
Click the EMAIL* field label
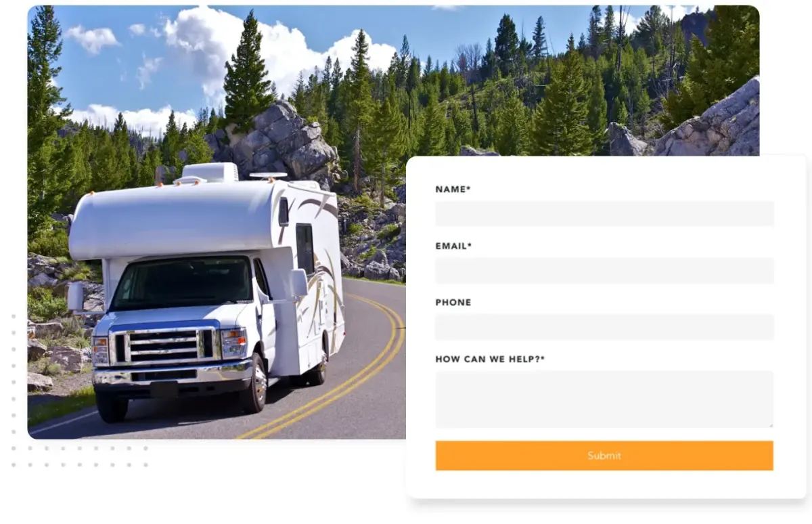[x=453, y=246]
